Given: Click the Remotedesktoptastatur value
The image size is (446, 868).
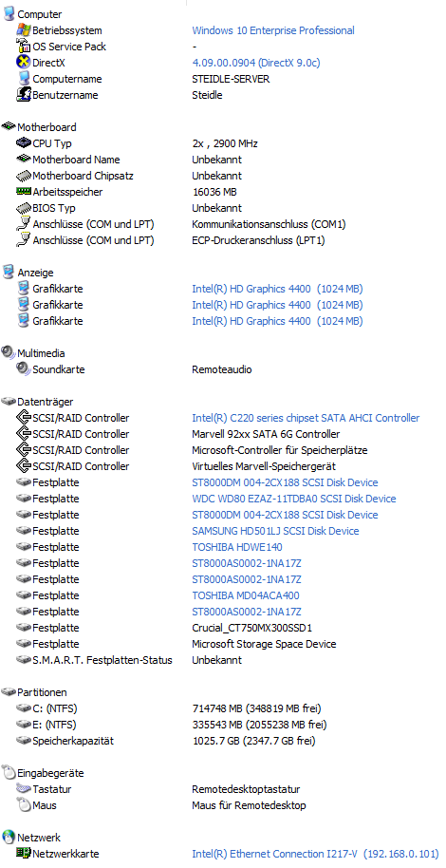Looking at the screenshot, I should (x=246, y=789).
